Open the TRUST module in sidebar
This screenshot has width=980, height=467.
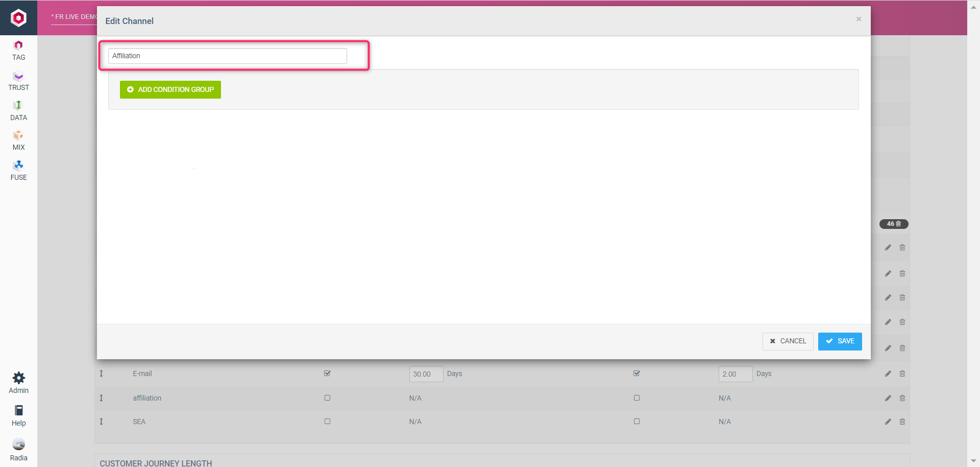pos(18,80)
